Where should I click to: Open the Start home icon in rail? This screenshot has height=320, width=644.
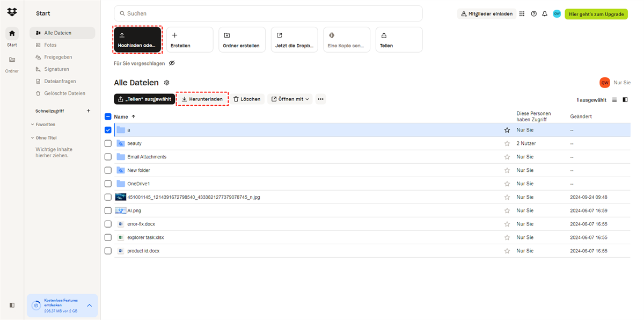point(12,33)
